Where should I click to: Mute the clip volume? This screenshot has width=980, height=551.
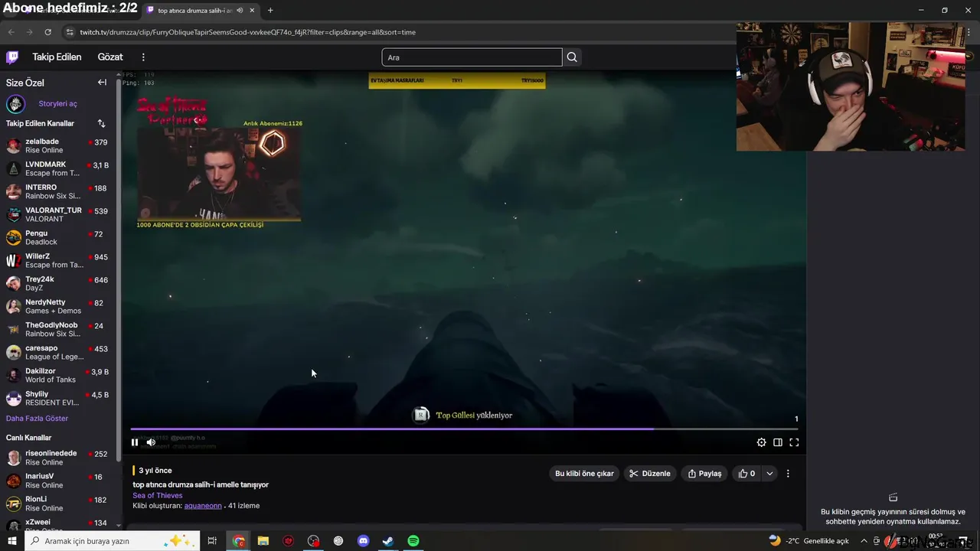(151, 442)
